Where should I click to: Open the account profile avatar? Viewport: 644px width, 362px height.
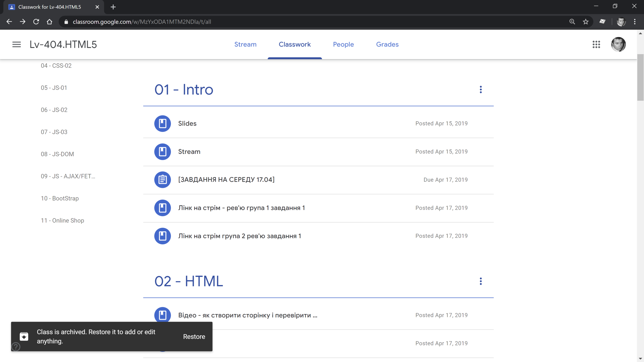tap(618, 44)
